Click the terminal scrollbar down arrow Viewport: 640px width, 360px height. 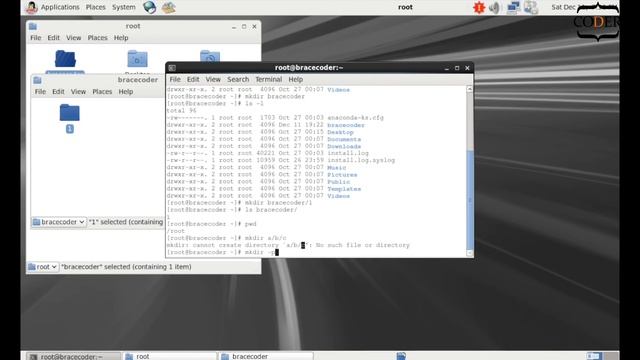click(469, 253)
